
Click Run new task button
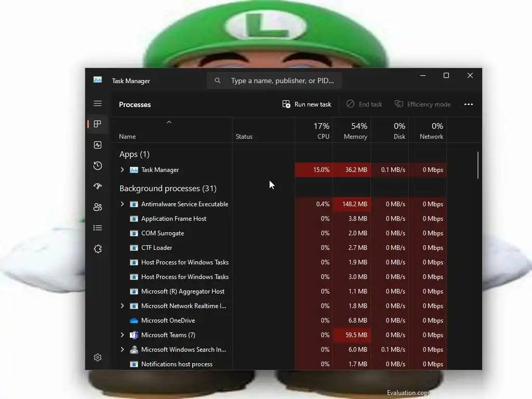point(307,104)
